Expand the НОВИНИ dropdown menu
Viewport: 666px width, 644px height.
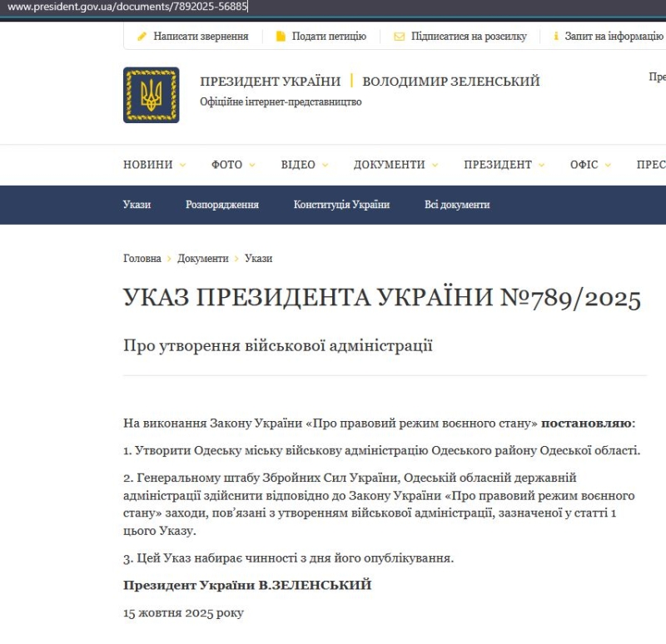click(154, 165)
